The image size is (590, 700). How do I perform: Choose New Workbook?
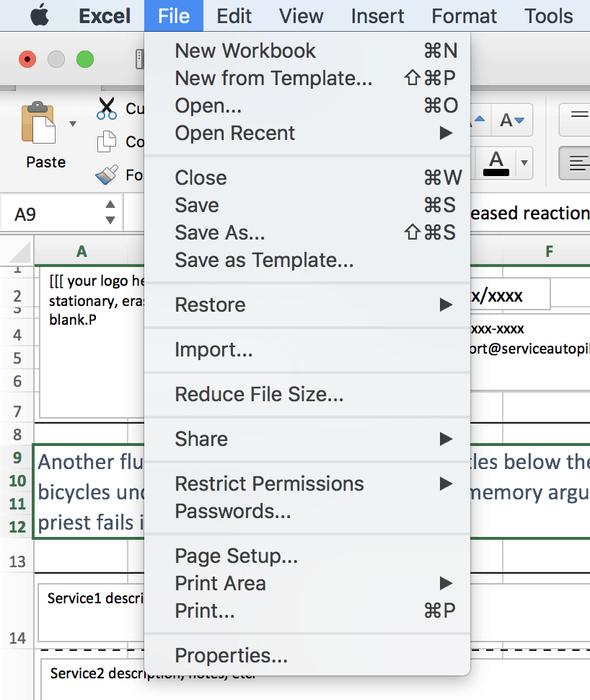click(307, 51)
